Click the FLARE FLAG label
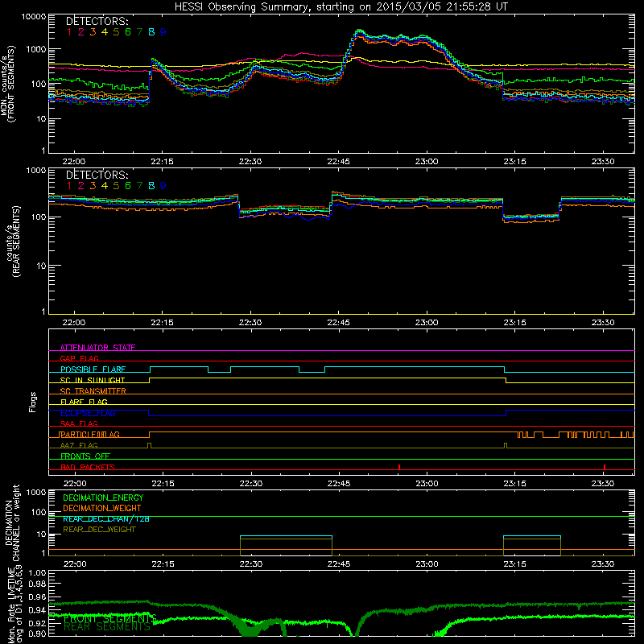The width and height of the screenshot is (644, 644). click(x=84, y=402)
